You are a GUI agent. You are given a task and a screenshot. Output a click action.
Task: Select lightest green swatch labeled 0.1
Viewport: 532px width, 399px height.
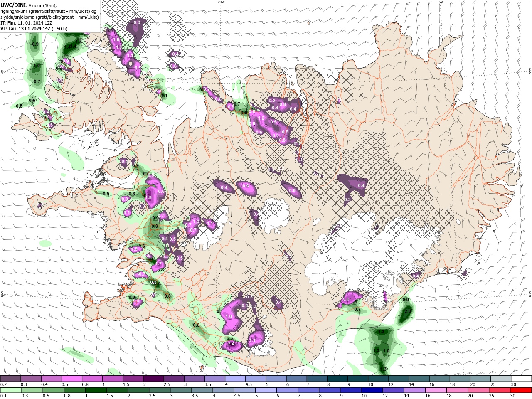pos(10,390)
